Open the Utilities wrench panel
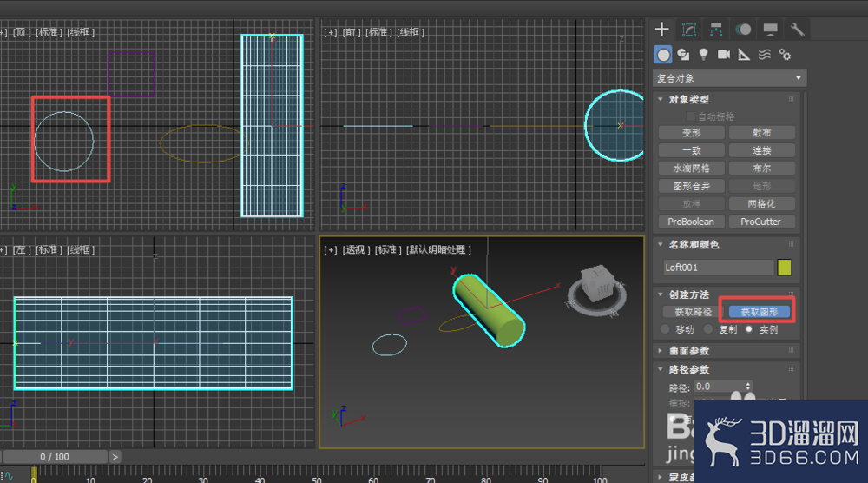Image resolution: width=868 pixels, height=483 pixels. (x=797, y=30)
